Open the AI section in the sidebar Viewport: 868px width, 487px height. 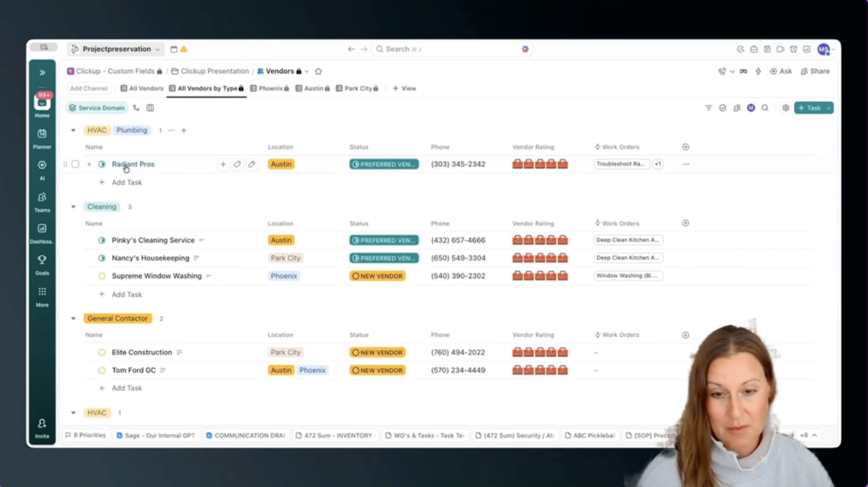pos(42,169)
